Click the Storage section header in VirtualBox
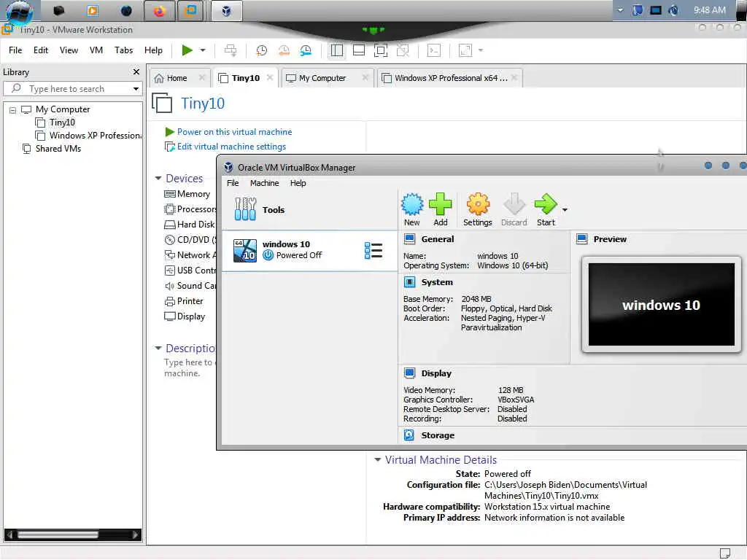The height and width of the screenshot is (560, 747). [x=438, y=435]
